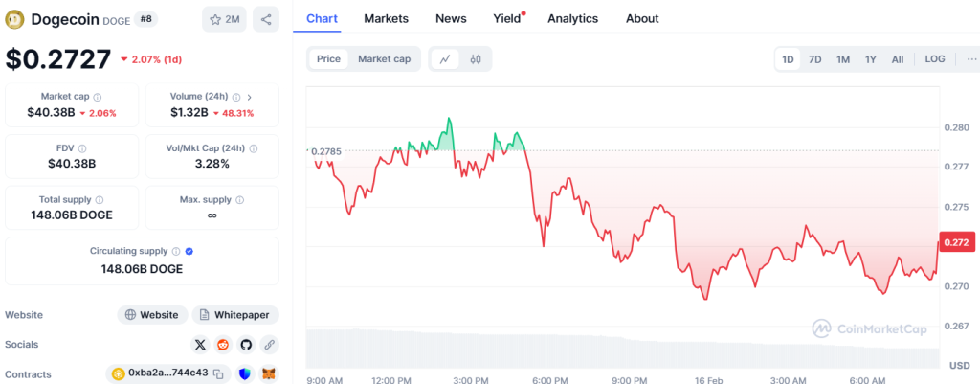Open the News tab
980x384 pixels.
(452, 19)
